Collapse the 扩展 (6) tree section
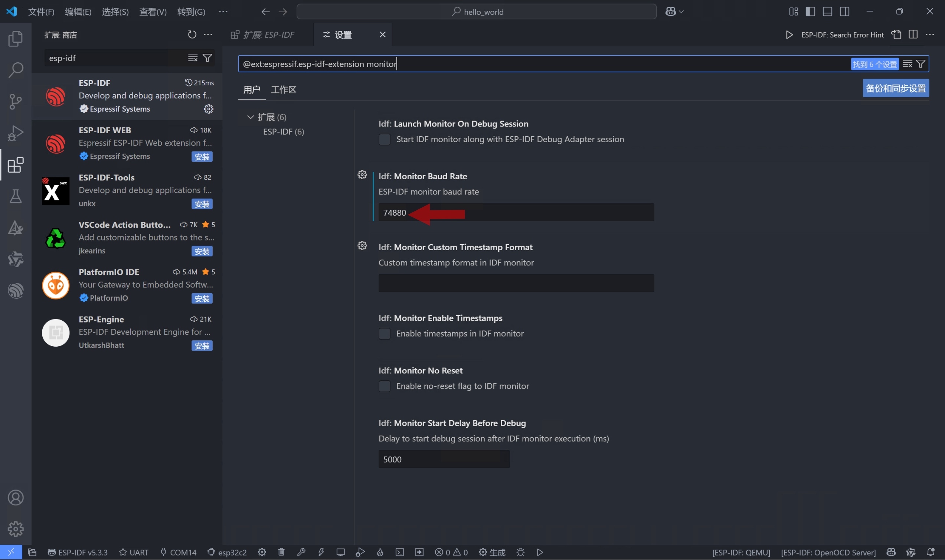This screenshot has height=560, width=945. (250, 117)
